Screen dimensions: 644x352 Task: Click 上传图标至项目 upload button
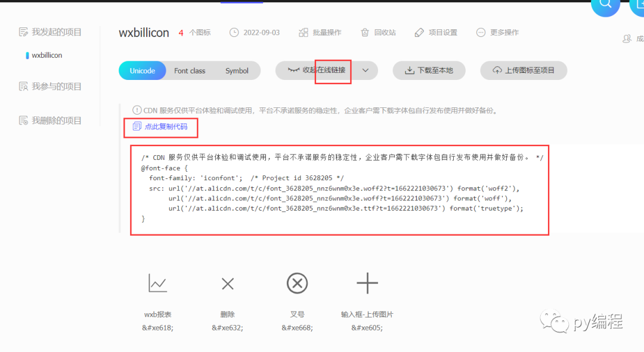coord(524,70)
